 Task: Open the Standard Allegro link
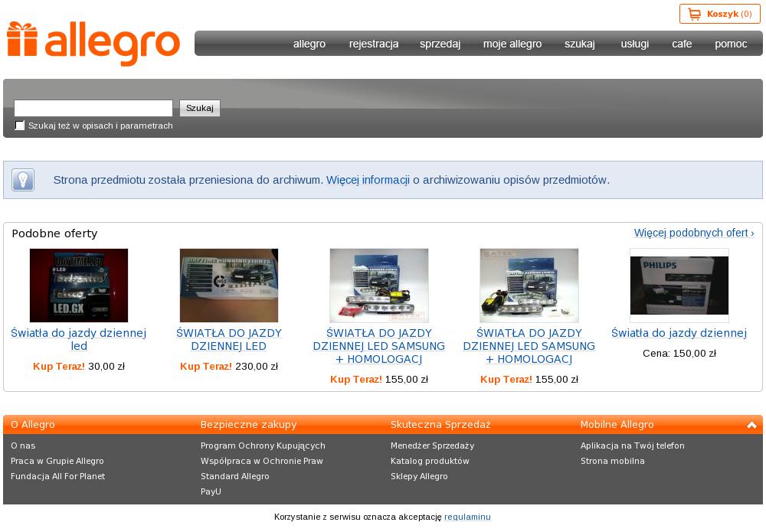pyautogui.click(x=235, y=476)
